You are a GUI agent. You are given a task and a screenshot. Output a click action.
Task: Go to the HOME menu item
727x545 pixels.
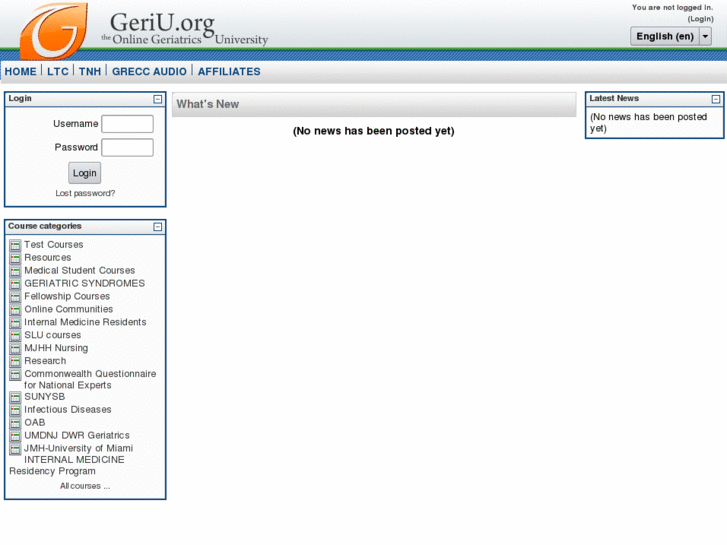pos(20,71)
